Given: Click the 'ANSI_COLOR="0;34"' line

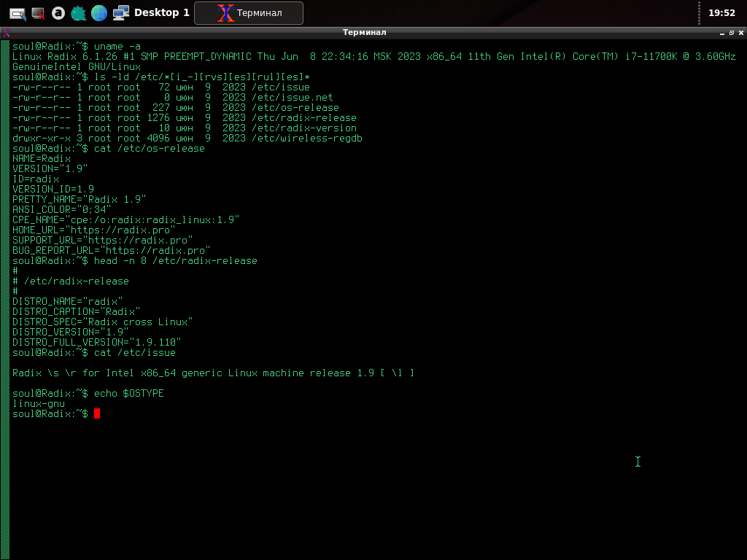Looking at the screenshot, I should coord(62,209).
